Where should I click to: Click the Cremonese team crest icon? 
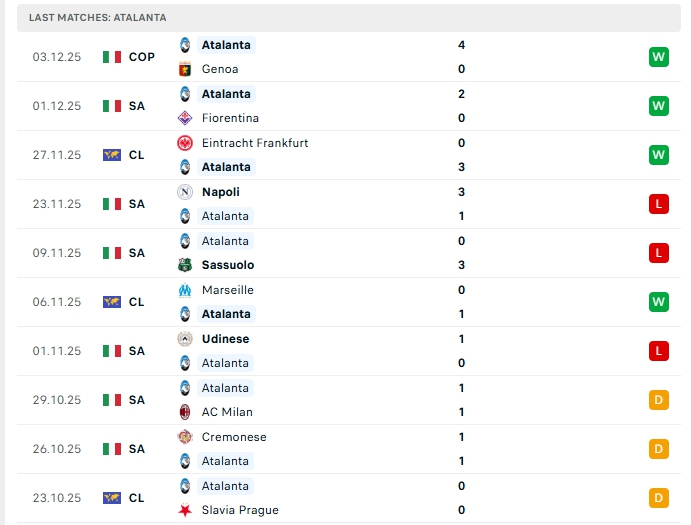[x=185, y=437]
